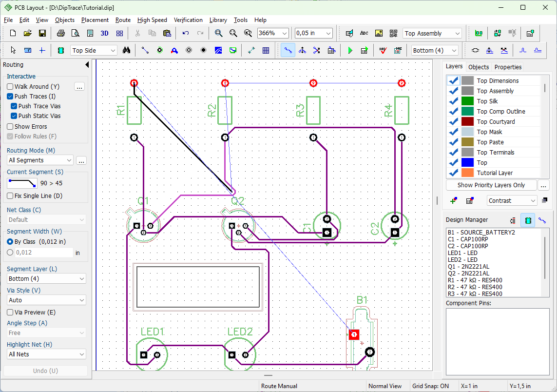This screenshot has width=557, height=392.
Task: Open the Routing Mode All Segments dropdown
Action: [x=69, y=160]
